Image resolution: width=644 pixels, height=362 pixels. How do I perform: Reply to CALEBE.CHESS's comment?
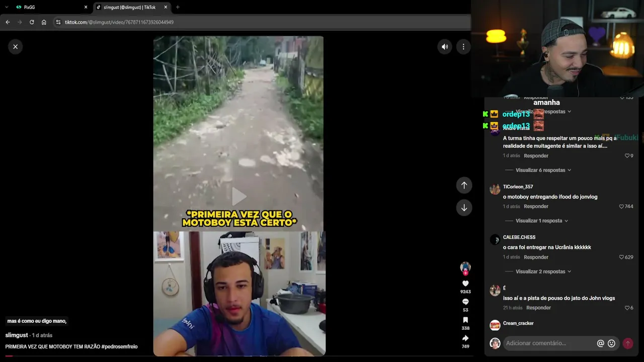(536, 257)
